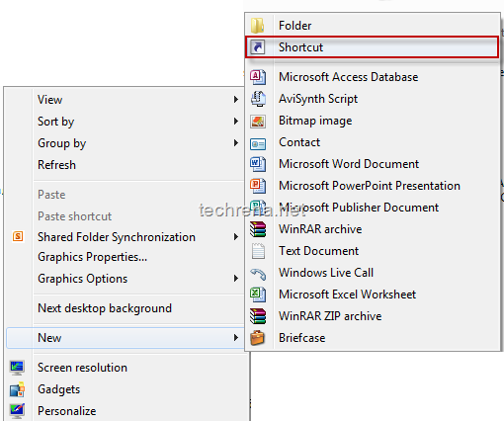
Task: Select the Sort by menu label
Action: coord(55,122)
